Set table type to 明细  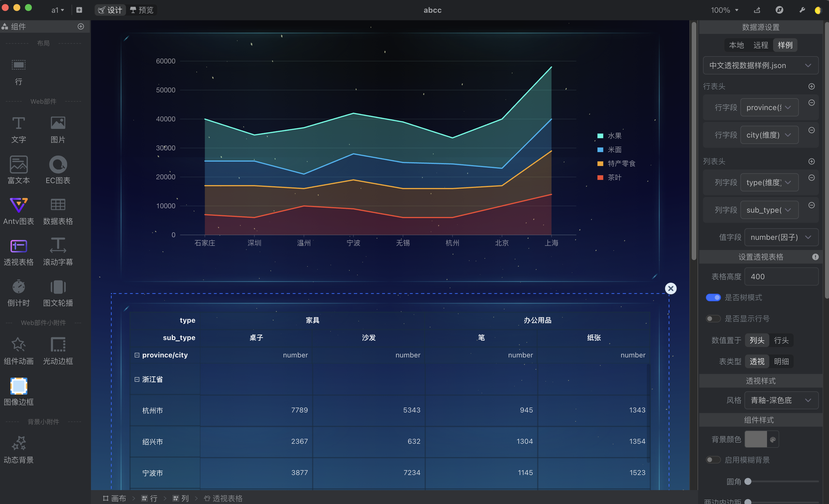[781, 361]
